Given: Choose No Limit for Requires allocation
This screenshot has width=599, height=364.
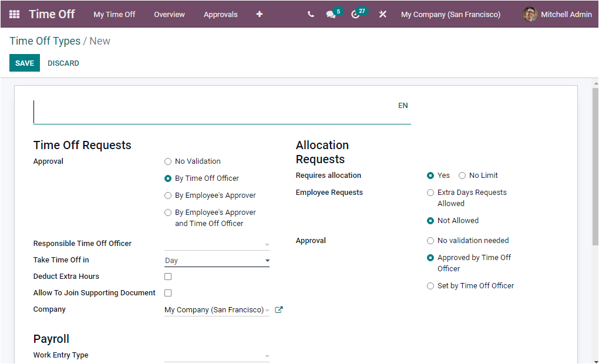Looking at the screenshot, I should coord(464,175).
